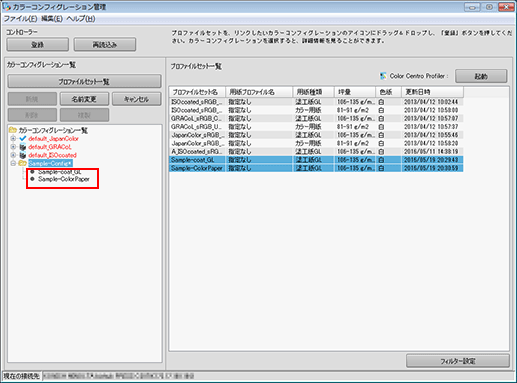
Task: Select default_ISOcoated in the tree
Action: click(x=52, y=155)
